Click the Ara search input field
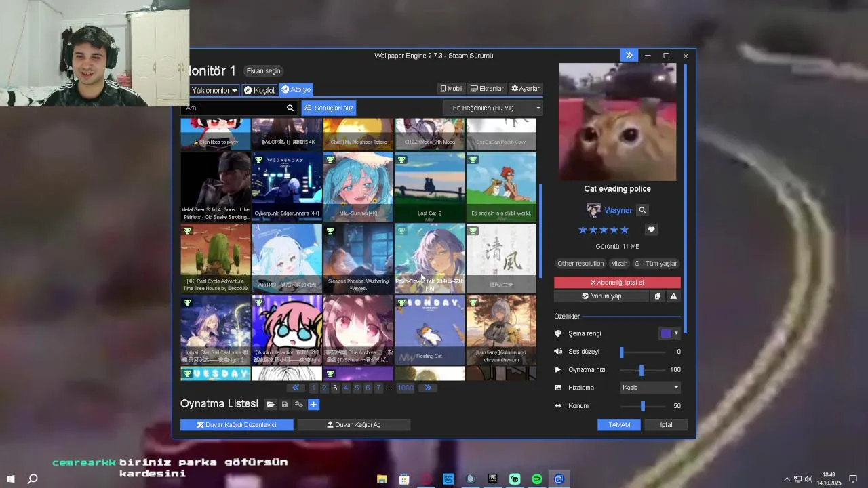This screenshot has width=868, height=488. [x=234, y=108]
